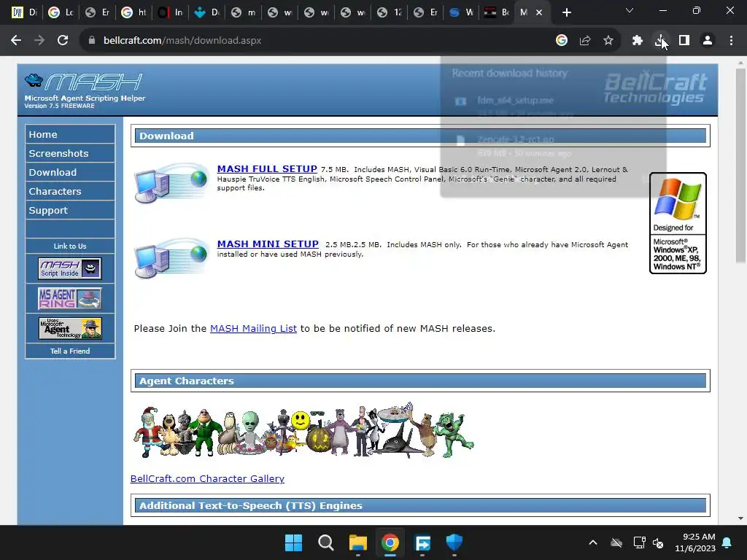The width and height of the screenshot is (747, 560).
Task: Open the network tray icon
Action: (x=639, y=542)
